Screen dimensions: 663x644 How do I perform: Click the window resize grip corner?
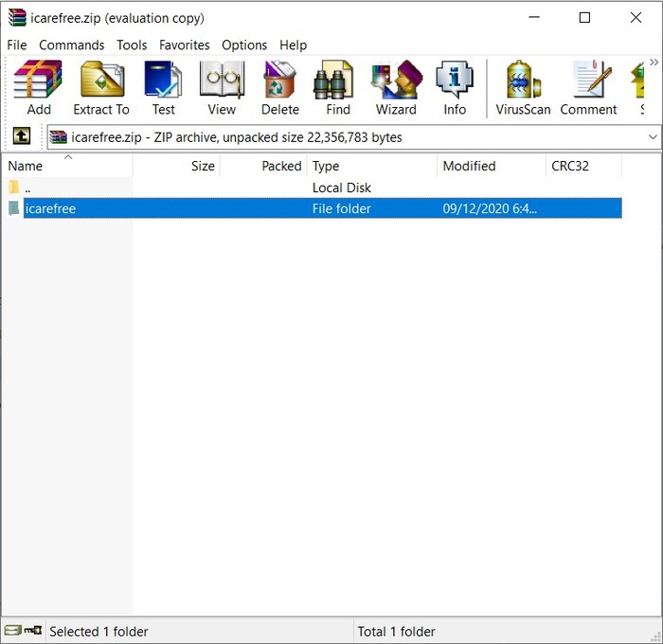point(656,636)
